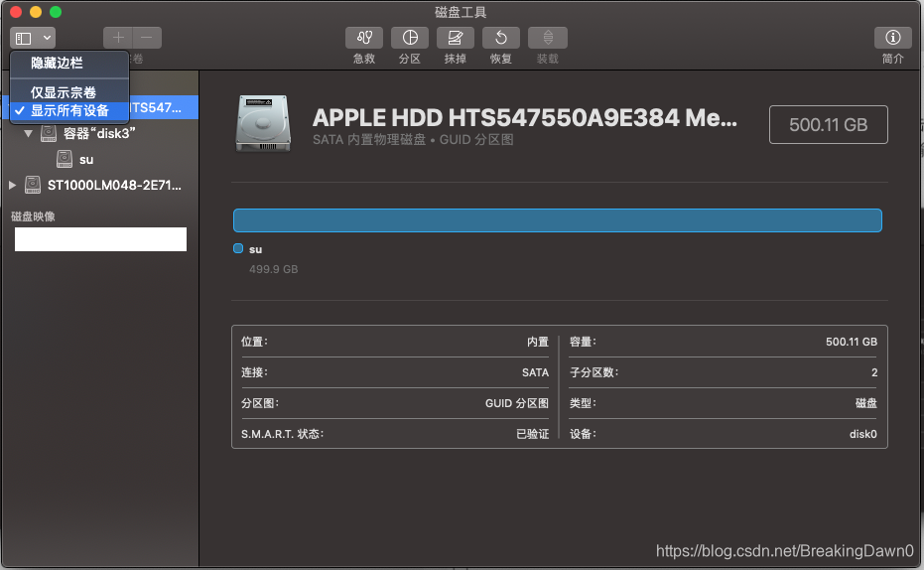
Task: Open the 简介 info button
Action: (x=893, y=39)
